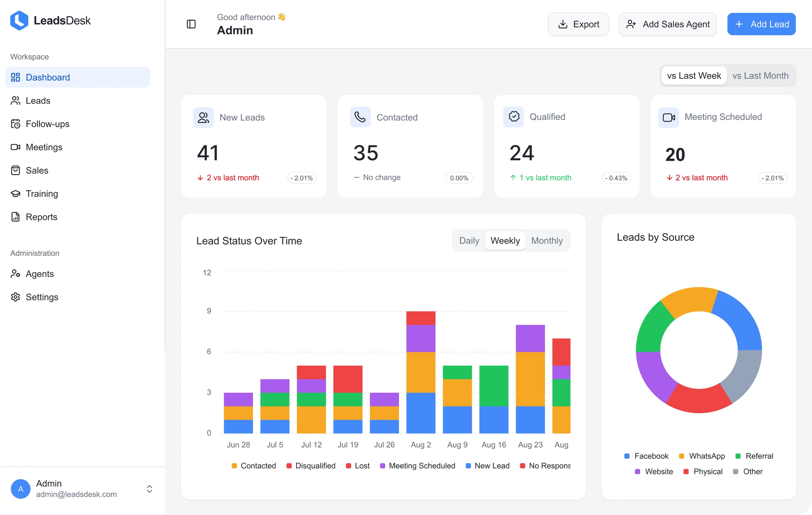This screenshot has width=812, height=515.
Task: Toggle the Lost series in chart legend
Action: [x=358, y=466]
